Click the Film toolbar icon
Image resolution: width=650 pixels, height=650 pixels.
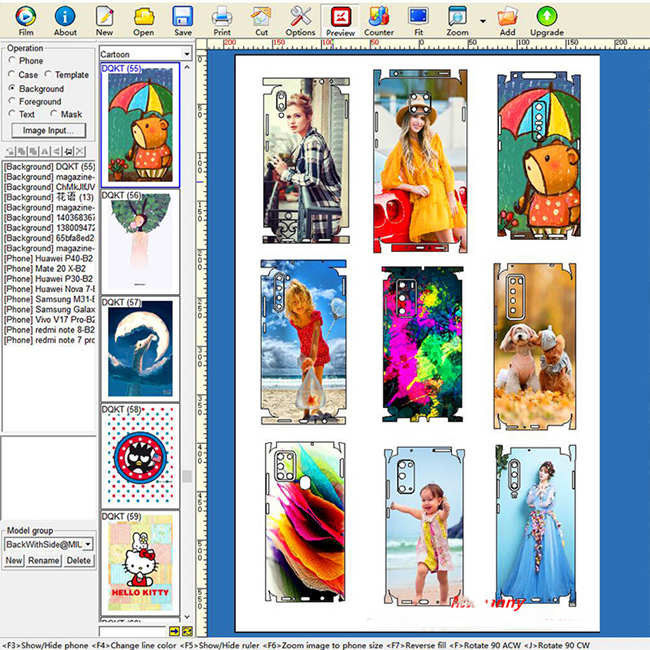pyautogui.click(x=25, y=19)
